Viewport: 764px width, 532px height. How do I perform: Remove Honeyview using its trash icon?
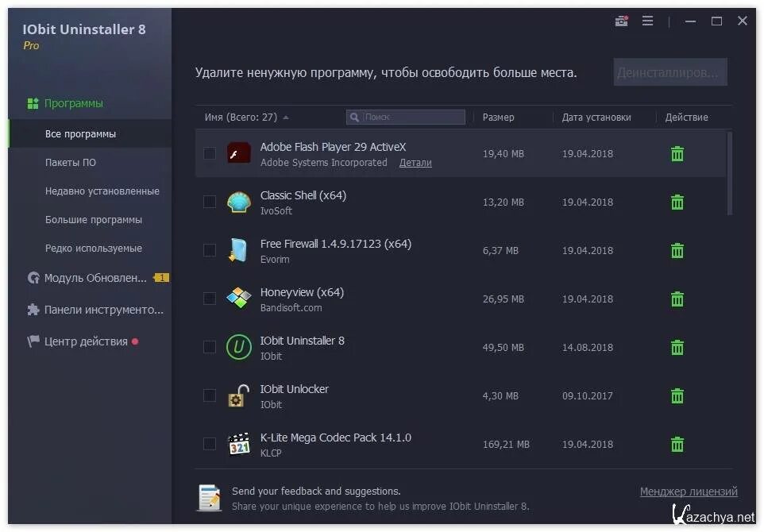[677, 299]
